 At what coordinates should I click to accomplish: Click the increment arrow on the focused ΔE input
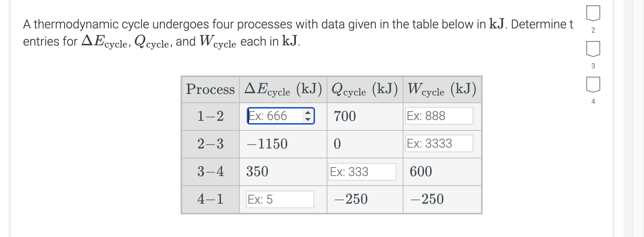tap(307, 113)
